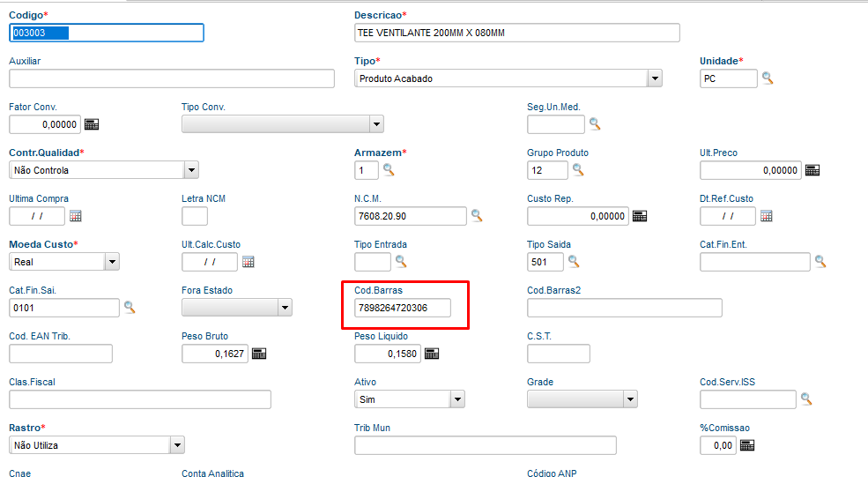Click the Fator Conv. value field
Screen dimensions: 868x477
point(45,124)
